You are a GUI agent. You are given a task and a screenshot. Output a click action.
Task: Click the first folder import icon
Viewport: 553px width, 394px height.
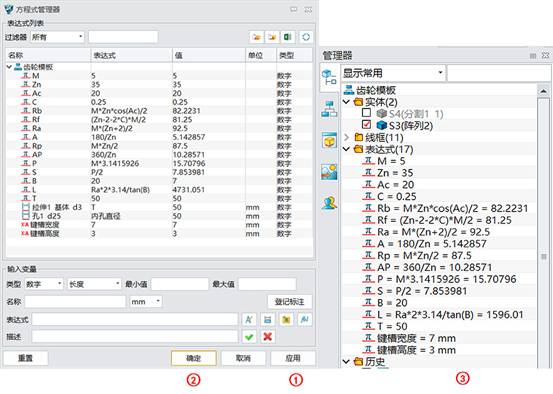pyautogui.click(x=257, y=37)
